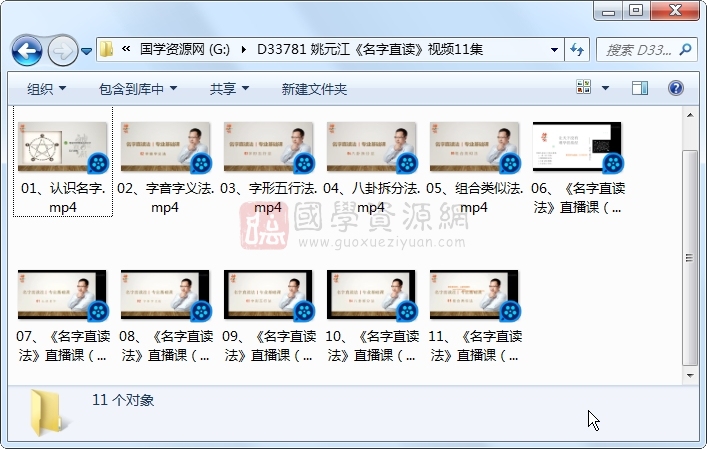This screenshot has height=449, width=707.
Task: Select thumbnail of 03、字形五行法.mp4
Action: (x=268, y=147)
